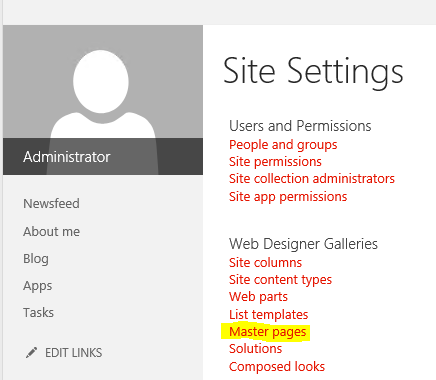The image size is (436, 380).
Task: Open List templates gallery
Action: click(268, 315)
